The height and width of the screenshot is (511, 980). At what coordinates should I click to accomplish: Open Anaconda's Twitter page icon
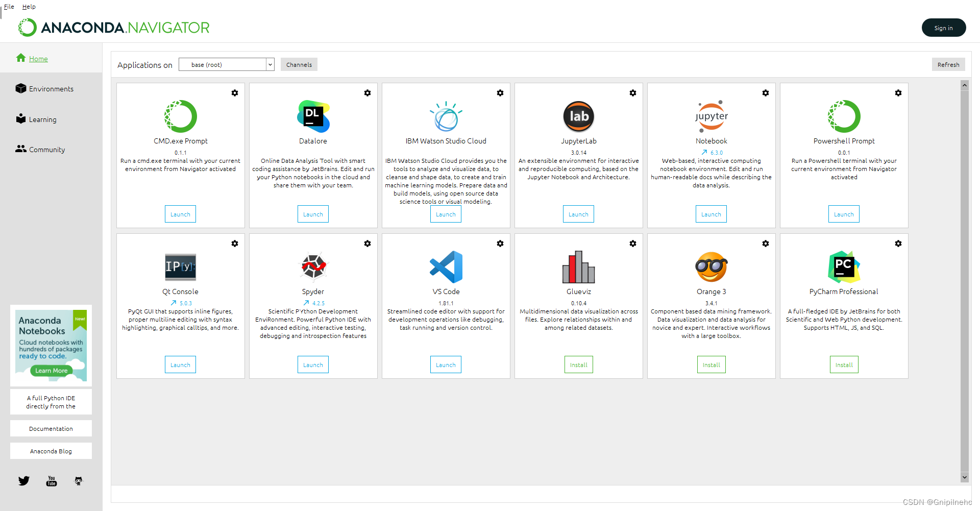(x=24, y=481)
